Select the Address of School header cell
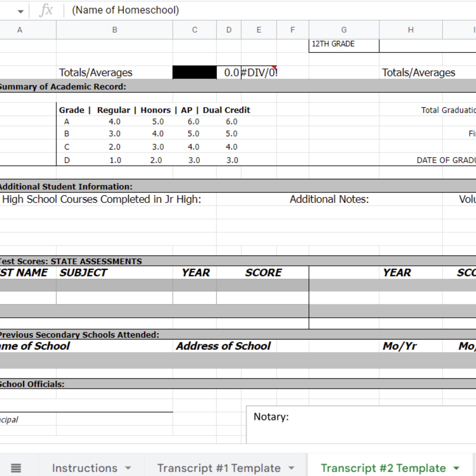476x476 pixels. click(223, 346)
